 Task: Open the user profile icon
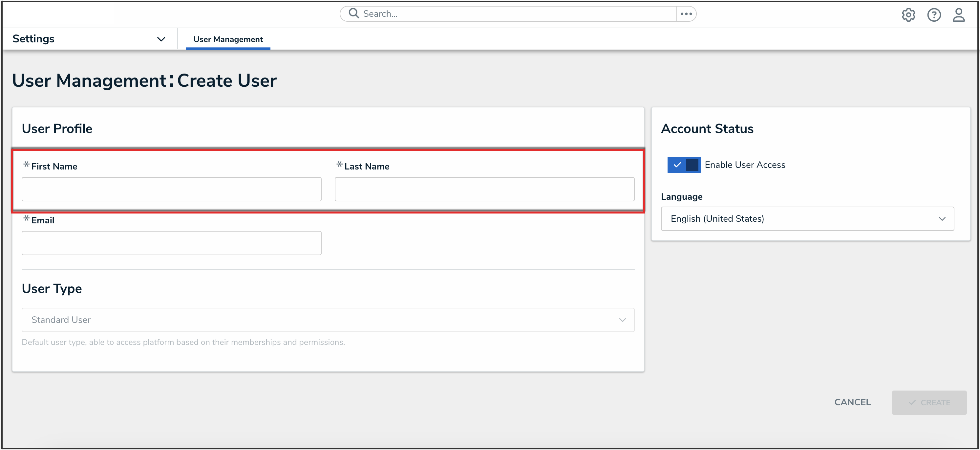(x=958, y=15)
